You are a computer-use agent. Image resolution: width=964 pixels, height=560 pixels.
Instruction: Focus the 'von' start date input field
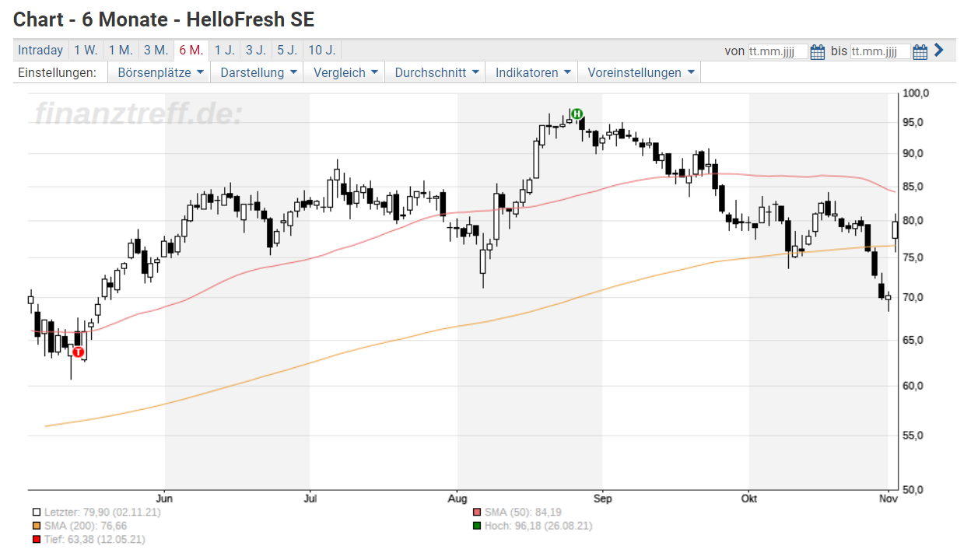(x=778, y=51)
